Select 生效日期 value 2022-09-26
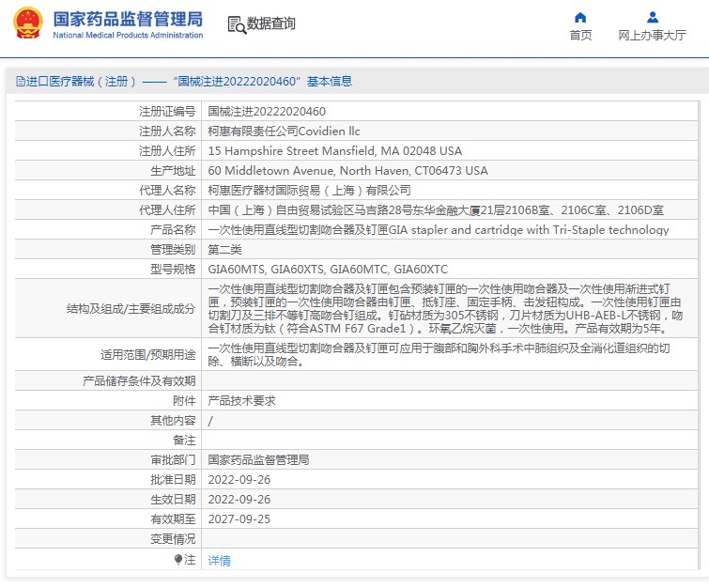 point(239,500)
